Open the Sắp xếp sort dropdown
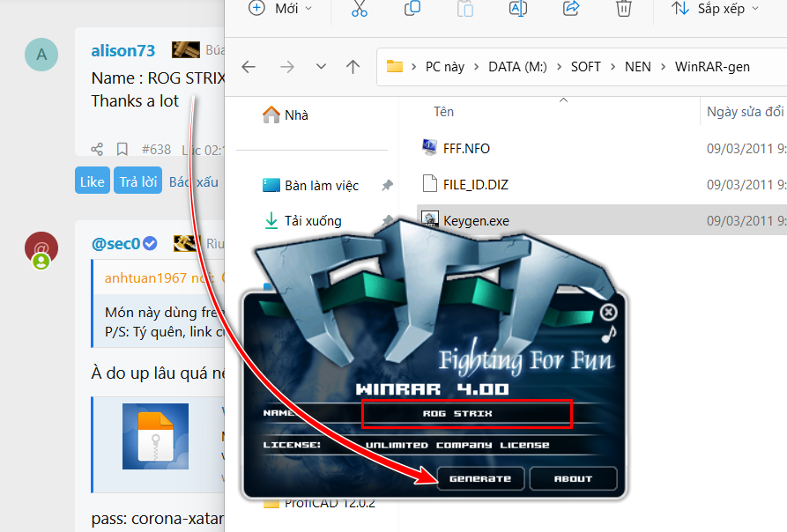Viewport: 787px width, 532px height. pyautogui.click(x=715, y=9)
